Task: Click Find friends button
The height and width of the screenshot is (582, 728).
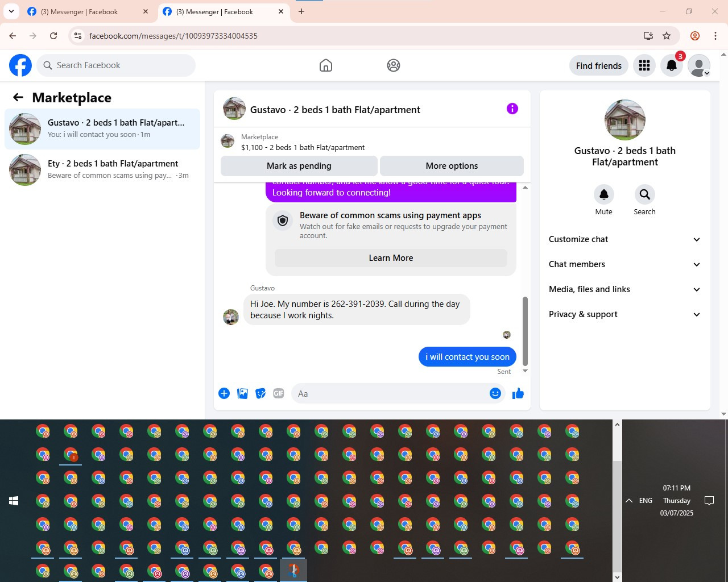Action: [599, 65]
